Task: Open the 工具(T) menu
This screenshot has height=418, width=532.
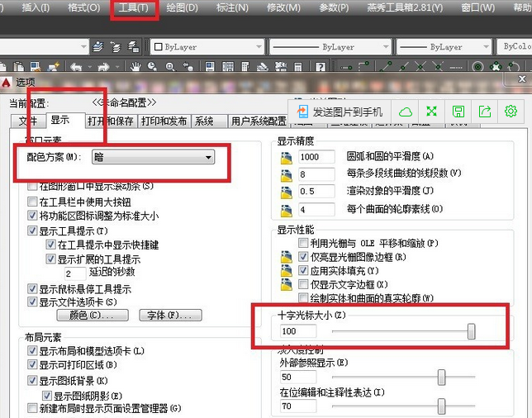Action: (134, 8)
